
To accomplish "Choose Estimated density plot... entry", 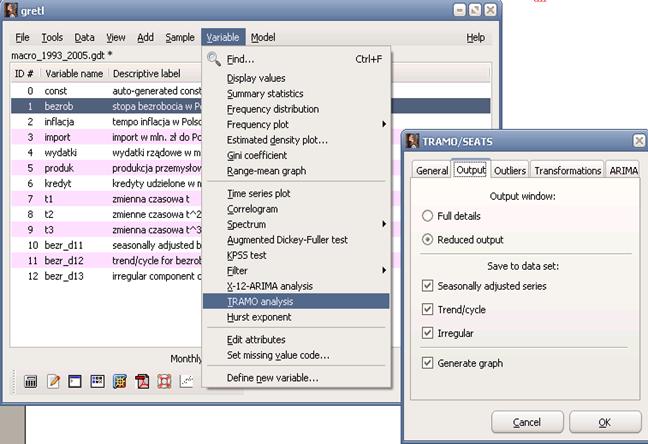I will point(296,140).
